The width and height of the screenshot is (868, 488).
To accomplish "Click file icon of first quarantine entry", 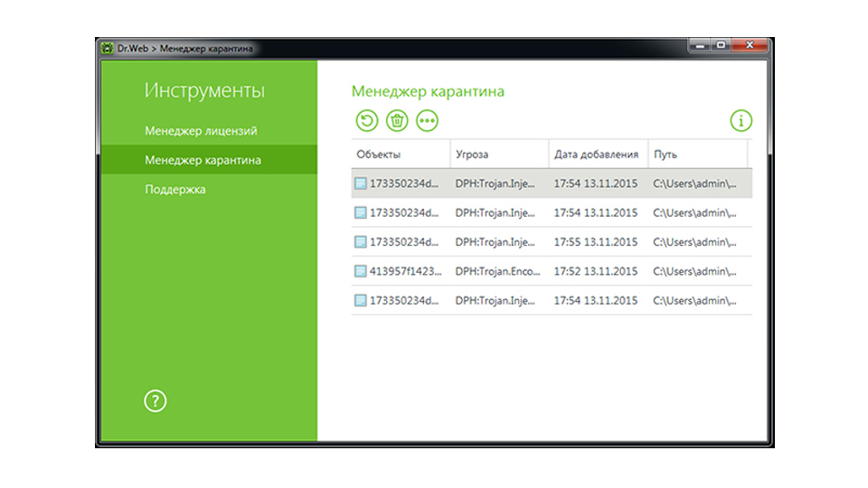I will [x=361, y=183].
